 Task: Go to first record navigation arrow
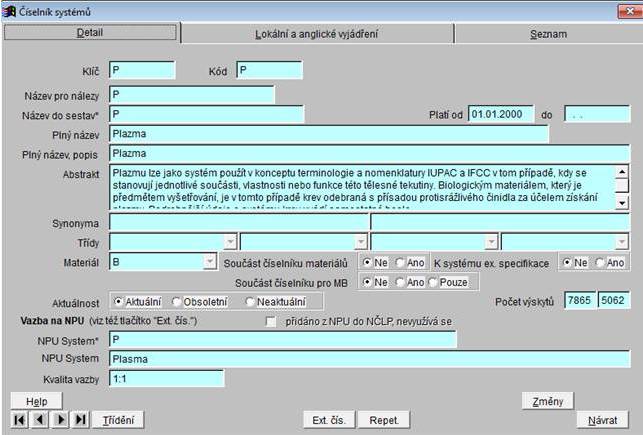click(21, 420)
